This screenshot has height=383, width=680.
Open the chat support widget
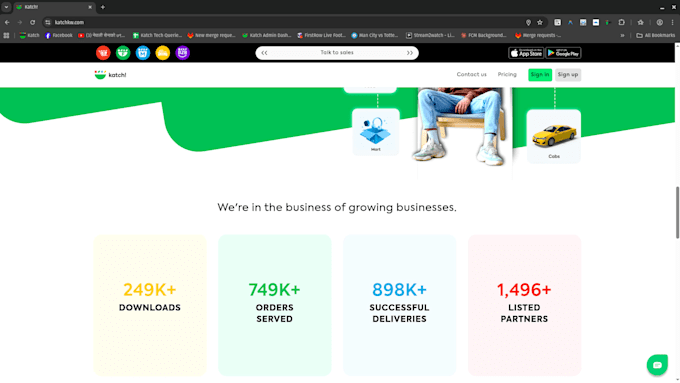pos(657,365)
